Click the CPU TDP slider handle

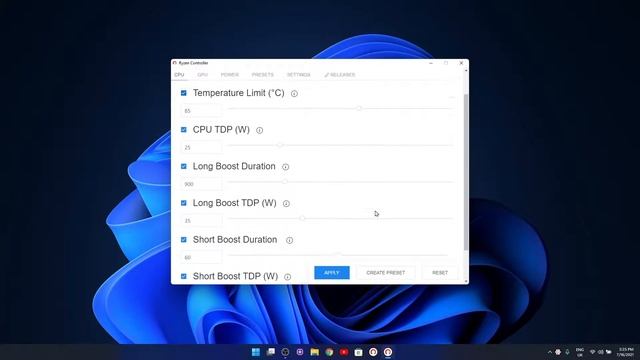tap(280, 145)
